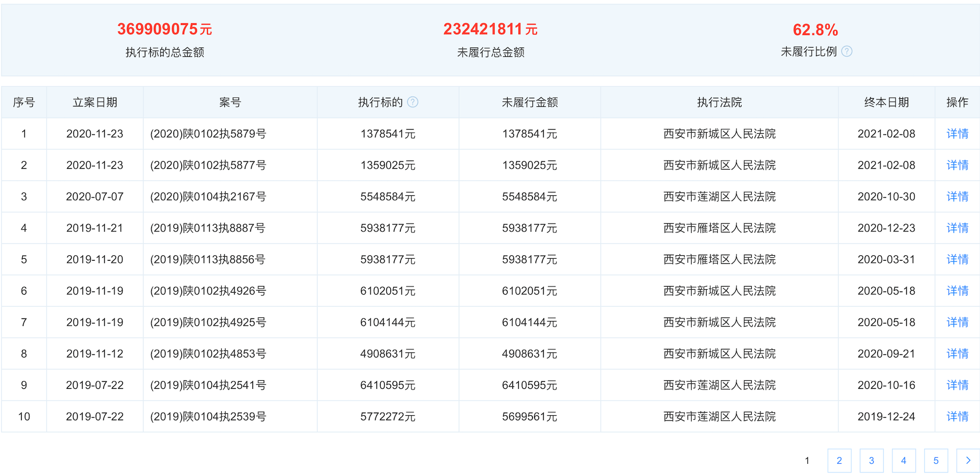The width and height of the screenshot is (980, 476).
Task: View details of case (2019)陕0102执4926号
Action: [x=957, y=291]
